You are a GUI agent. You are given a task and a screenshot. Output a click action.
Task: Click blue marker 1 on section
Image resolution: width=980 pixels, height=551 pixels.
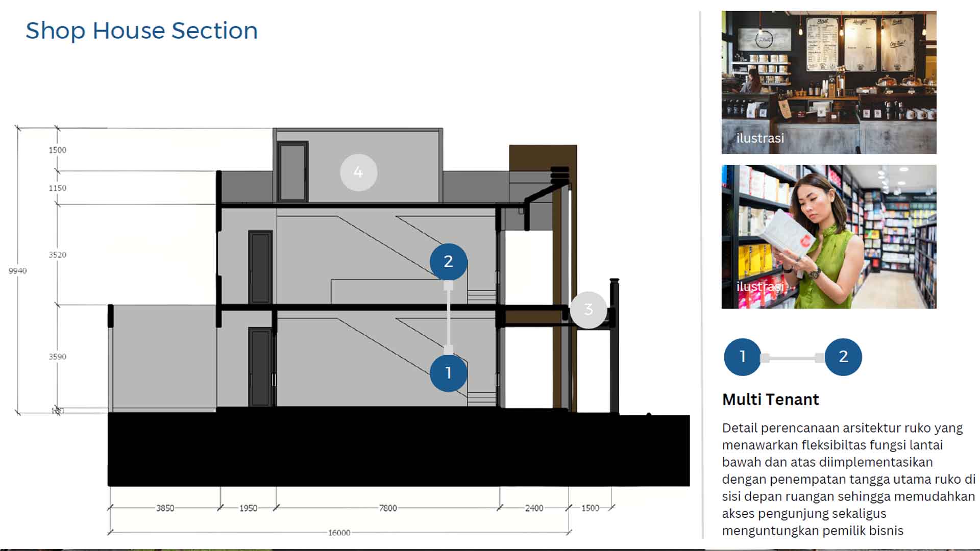pyautogui.click(x=448, y=373)
